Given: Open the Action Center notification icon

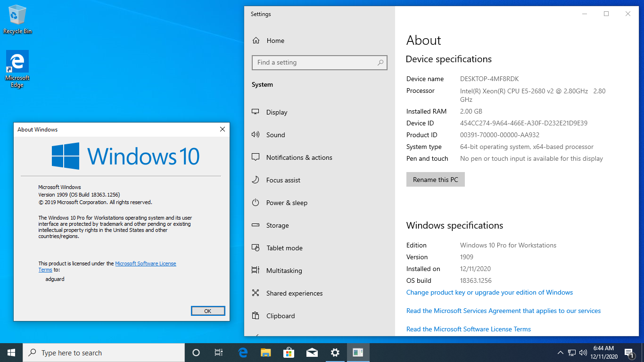Looking at the screenshot, I should tap(629, 353).
